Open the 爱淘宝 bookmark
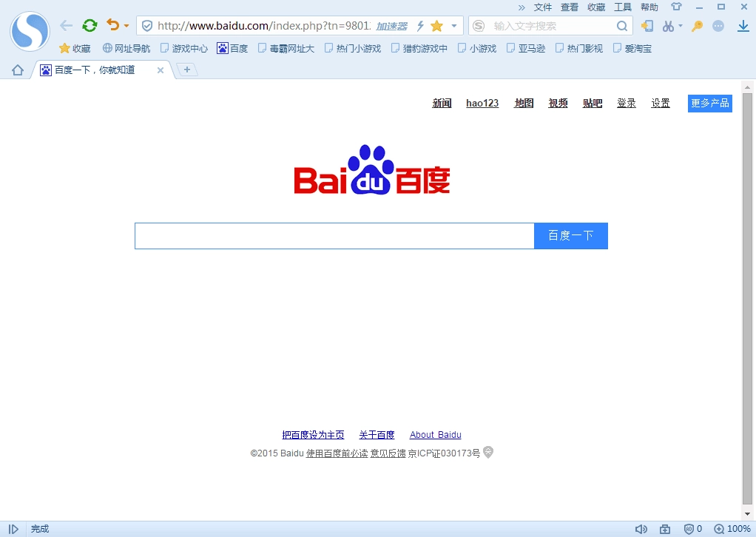Image resolution: width=756 pixels, height=537 pixels. click(x=632, y=48)
